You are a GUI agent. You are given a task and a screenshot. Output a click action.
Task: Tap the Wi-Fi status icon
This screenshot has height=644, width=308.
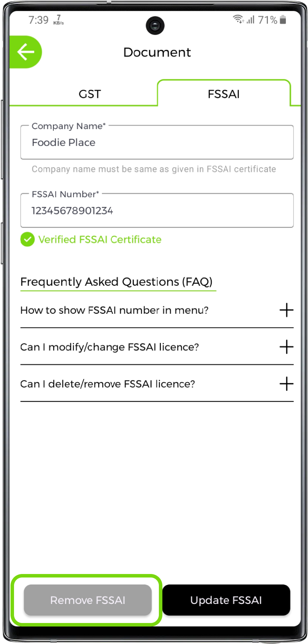tap(238, 19)
